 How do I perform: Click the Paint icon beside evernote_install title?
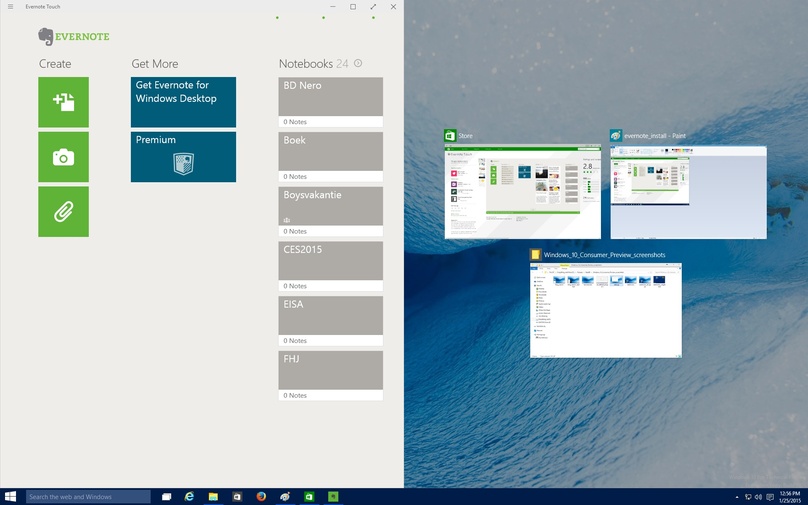tap(616, 136)
